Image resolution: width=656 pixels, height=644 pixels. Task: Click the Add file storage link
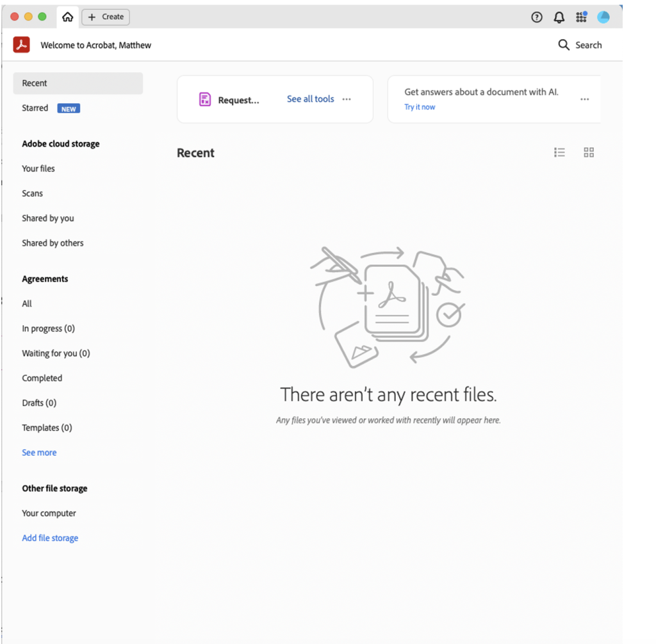pyautogui.click(x=50, y=538)
